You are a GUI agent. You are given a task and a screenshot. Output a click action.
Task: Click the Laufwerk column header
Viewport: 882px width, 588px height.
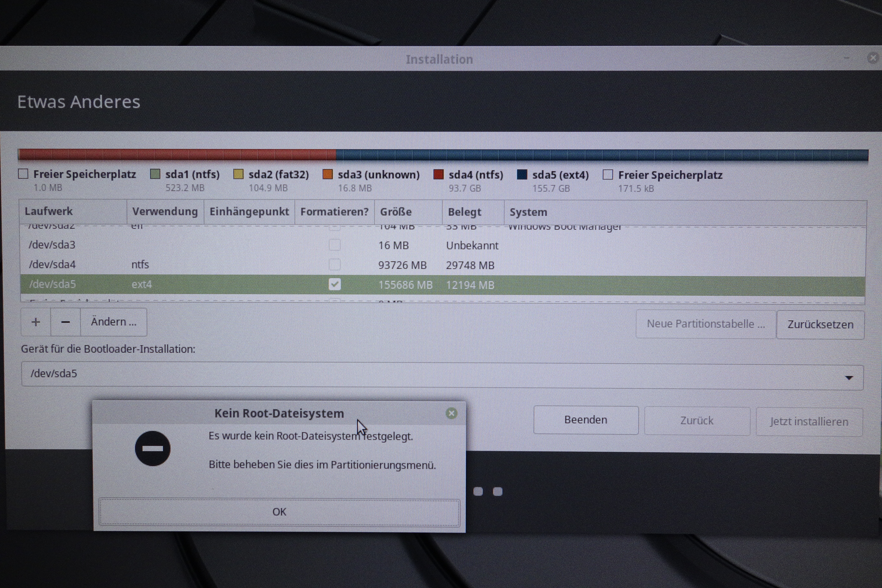coord(49,211)
